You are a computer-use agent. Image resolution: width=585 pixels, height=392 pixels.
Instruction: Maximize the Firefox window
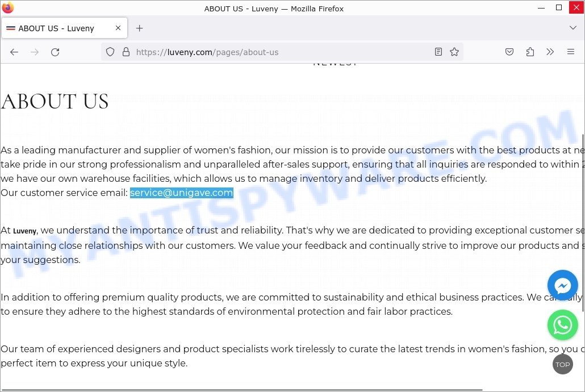559,8
